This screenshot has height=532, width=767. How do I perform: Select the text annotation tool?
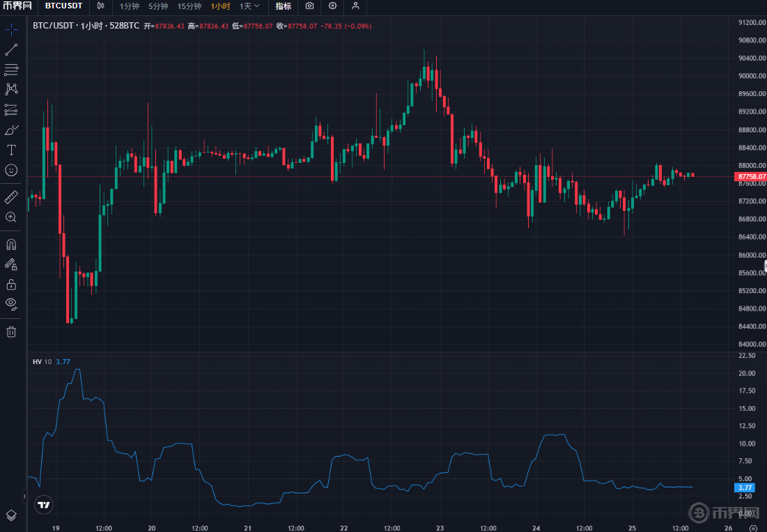[x=11, y=150]
